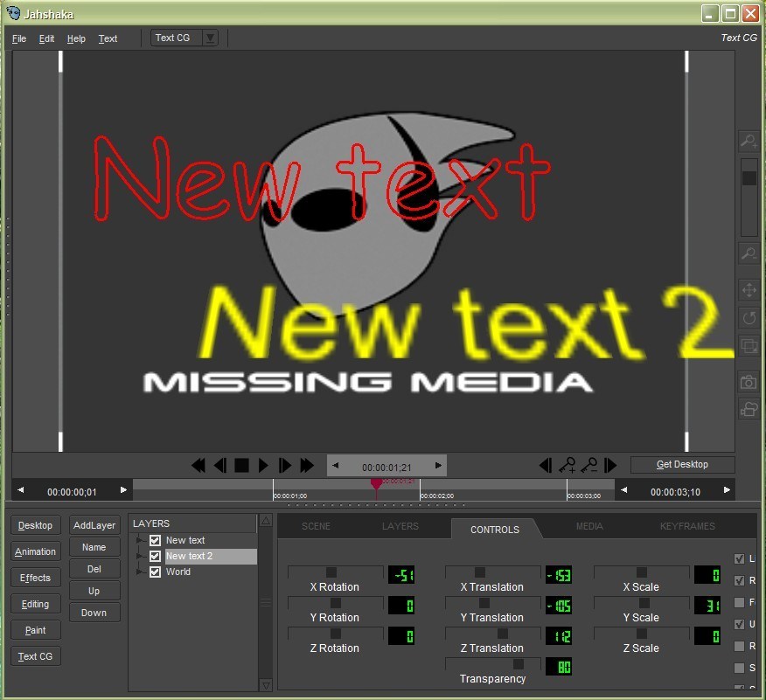Select the rotate view tool icon
This screenshot has height=700, width=766.
point(749,318)
